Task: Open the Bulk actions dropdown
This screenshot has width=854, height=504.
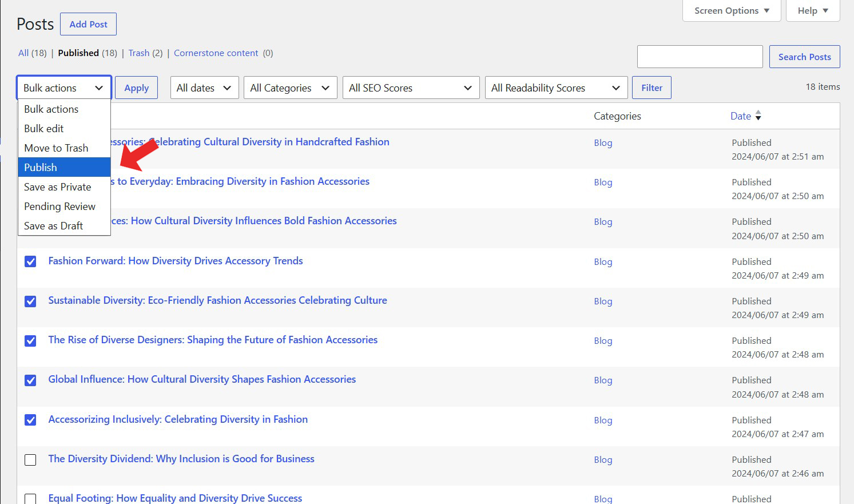Action: coord(64,88)
